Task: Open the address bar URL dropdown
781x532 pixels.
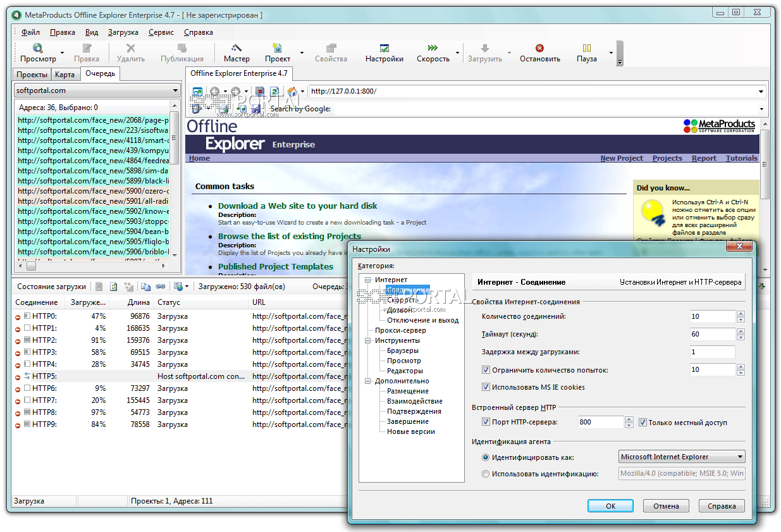Action: tap(761, 92)
